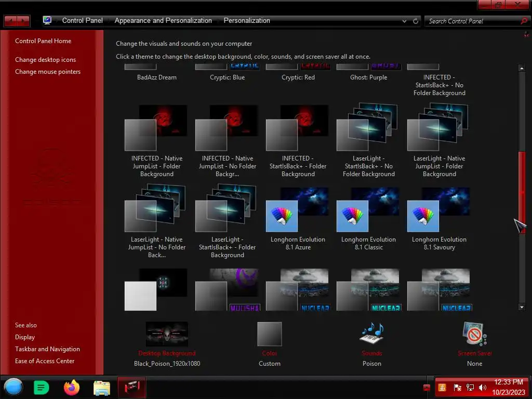The width and height of the screenshot is (532, 399).
Task: Open the network tray icon
Action: click(x=470, y=388)
